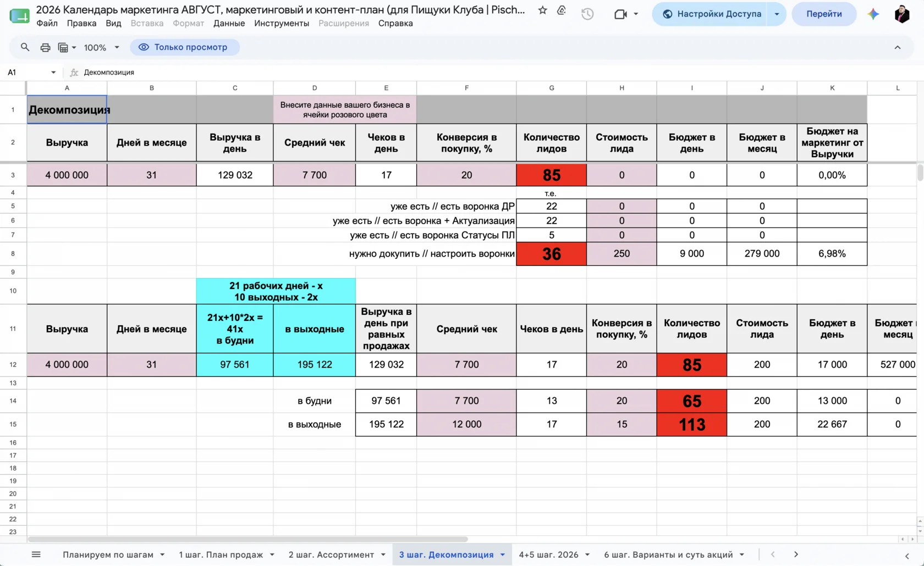Viewport: 924px width, 566px height.
Task: Select cell 'уже есть // есть воронка ДР'
Action: (x=453, y=207)
